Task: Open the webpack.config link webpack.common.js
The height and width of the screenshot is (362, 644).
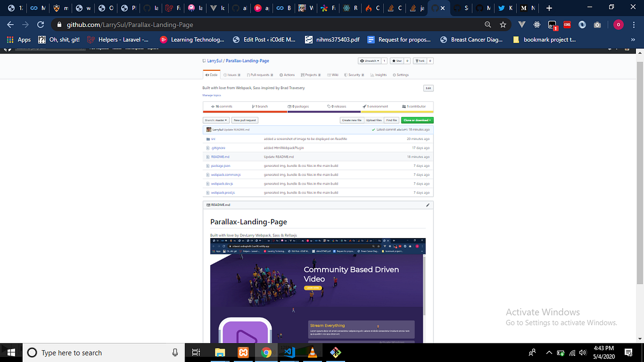Action: (x=225, y=174)
